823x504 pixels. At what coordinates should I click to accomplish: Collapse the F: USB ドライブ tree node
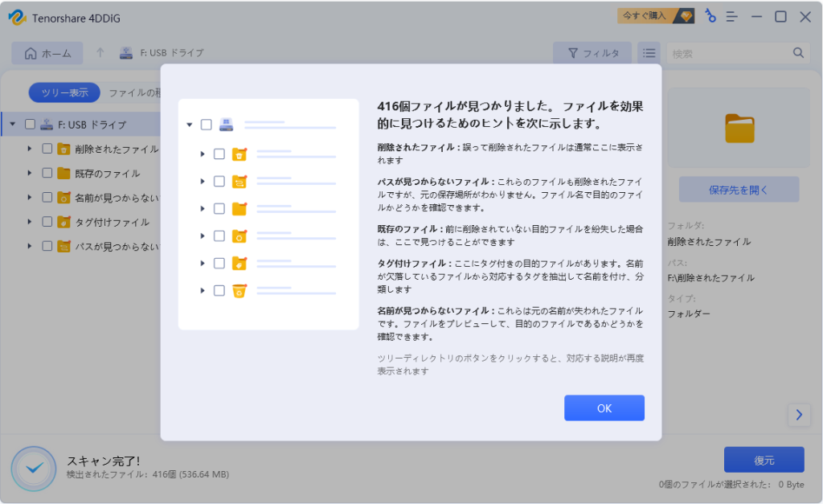pos(13,125)
